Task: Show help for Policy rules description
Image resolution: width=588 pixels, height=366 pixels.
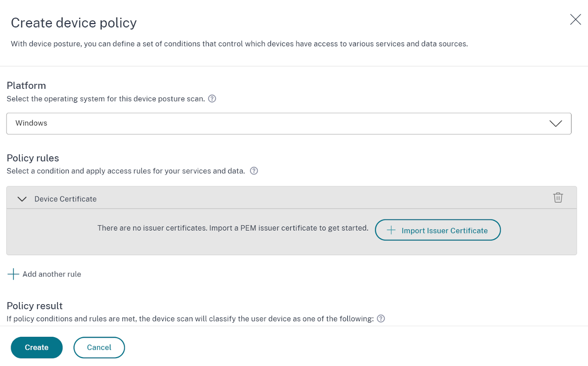Action: [254, 171]
